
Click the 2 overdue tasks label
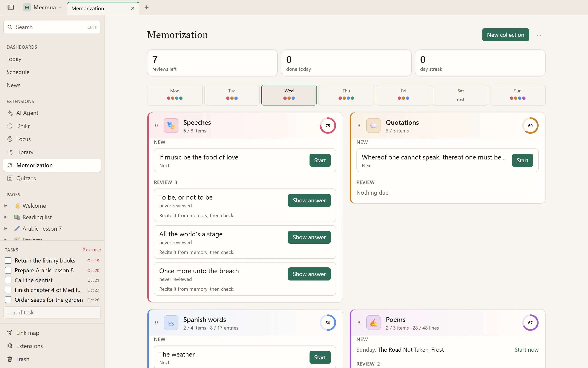tap(92, 250)
